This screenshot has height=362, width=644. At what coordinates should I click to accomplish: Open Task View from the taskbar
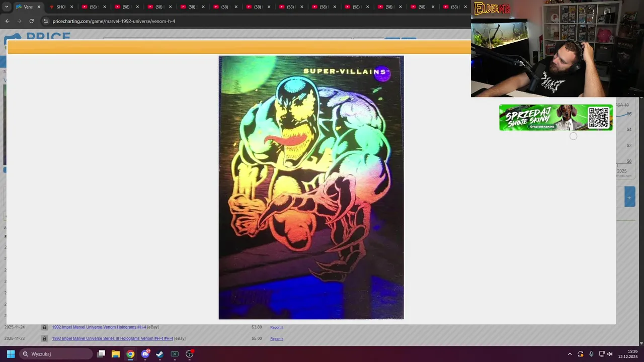(x=101, y=354)
